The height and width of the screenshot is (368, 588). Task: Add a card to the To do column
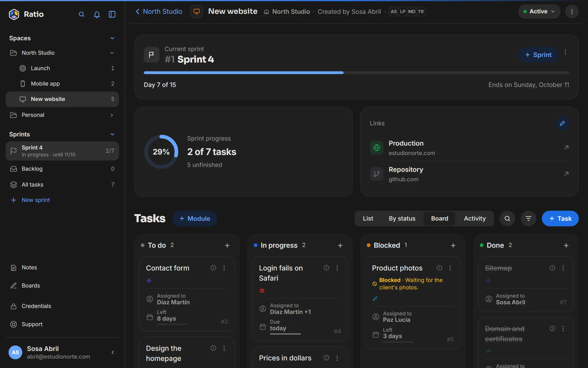tap(227, 245)
